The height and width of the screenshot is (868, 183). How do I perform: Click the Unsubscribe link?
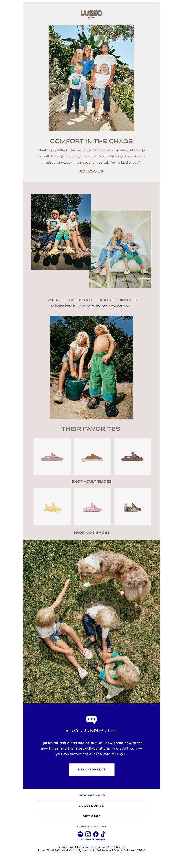[118, 847]
